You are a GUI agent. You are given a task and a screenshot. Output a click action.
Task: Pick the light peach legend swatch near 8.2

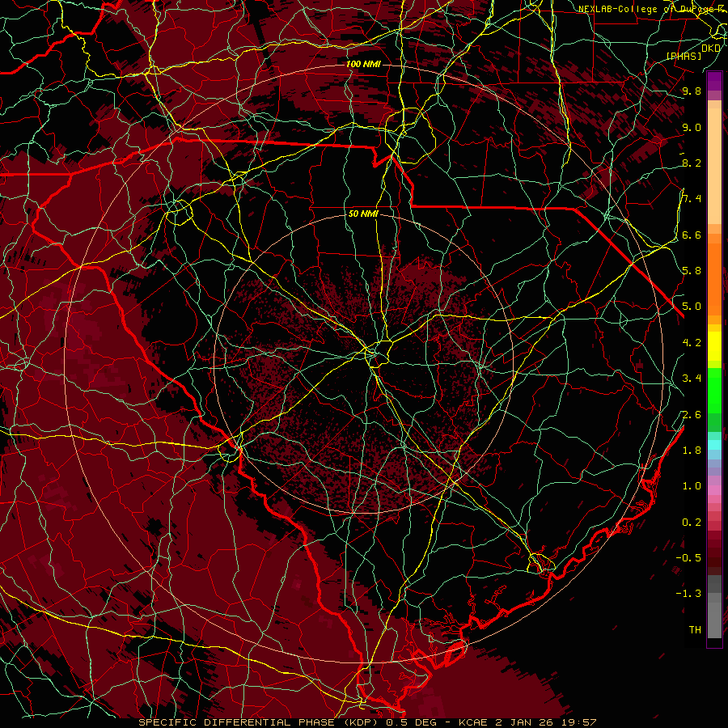point(714,167)
